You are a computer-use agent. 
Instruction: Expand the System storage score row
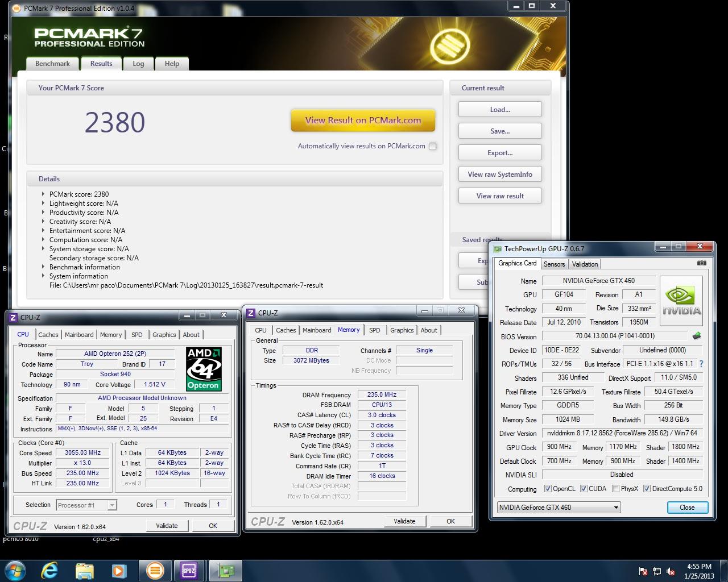click(x=43, y=248)
